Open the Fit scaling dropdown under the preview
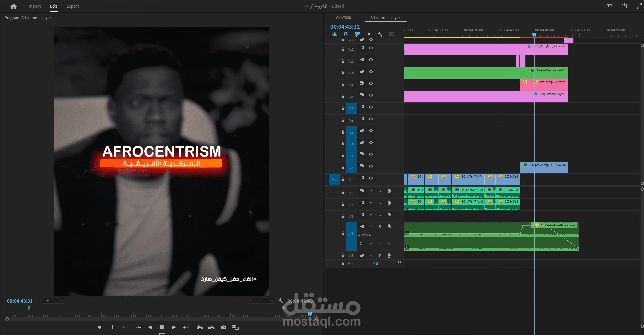Image resolution: width=644 pixels, height=335 pixels. [x=52, y=301]
